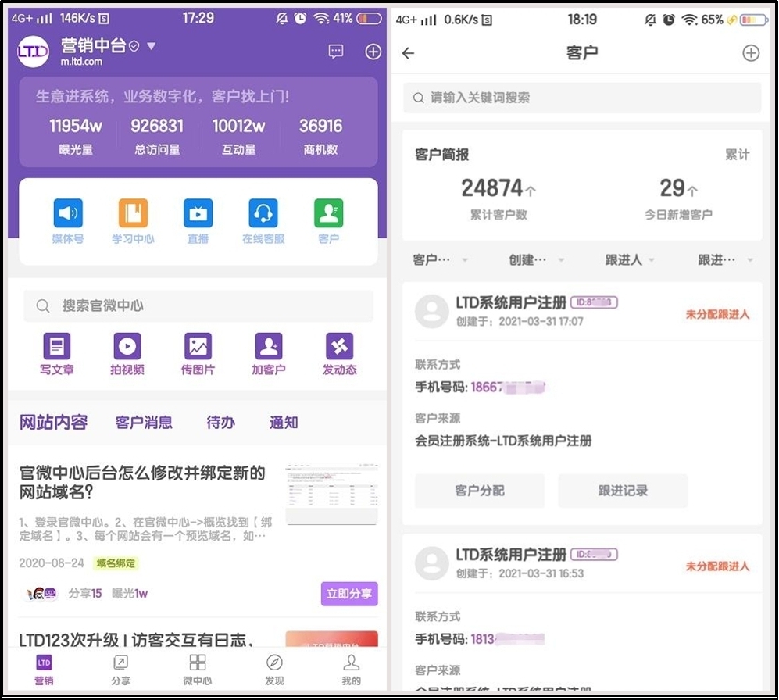Open the 传图片 upload images tool
This screenshot has height=700, width=779.
[x=198, y=352]
